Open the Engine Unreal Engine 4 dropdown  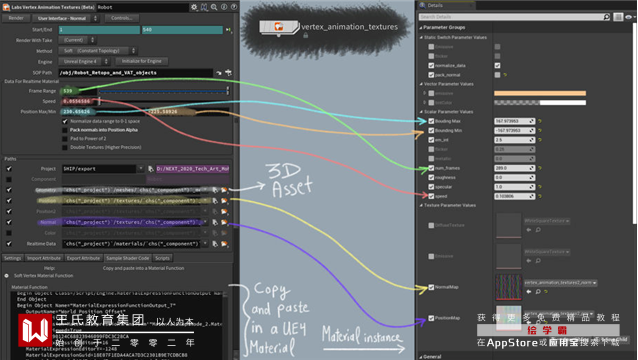click(84, 61)
